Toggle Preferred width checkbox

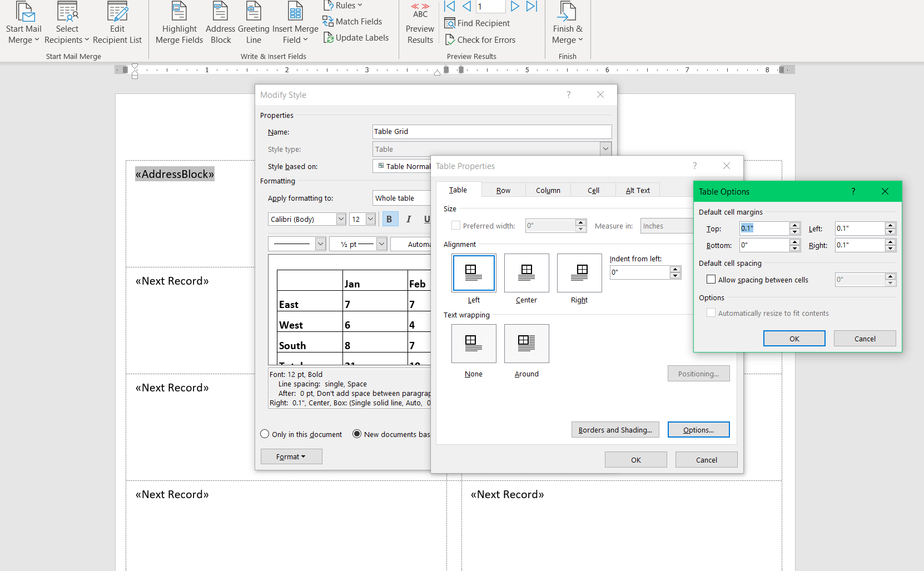(456, 226)
